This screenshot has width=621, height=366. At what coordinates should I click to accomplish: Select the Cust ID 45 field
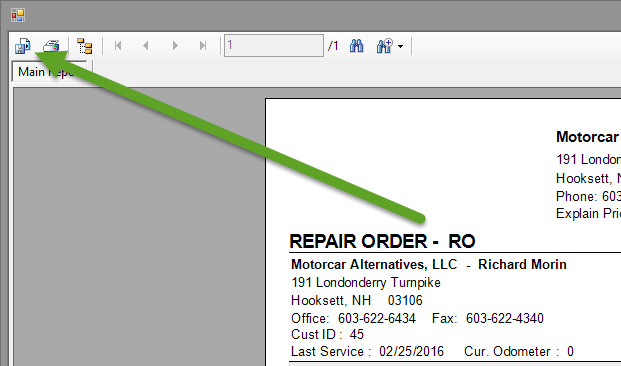[327, 334]
